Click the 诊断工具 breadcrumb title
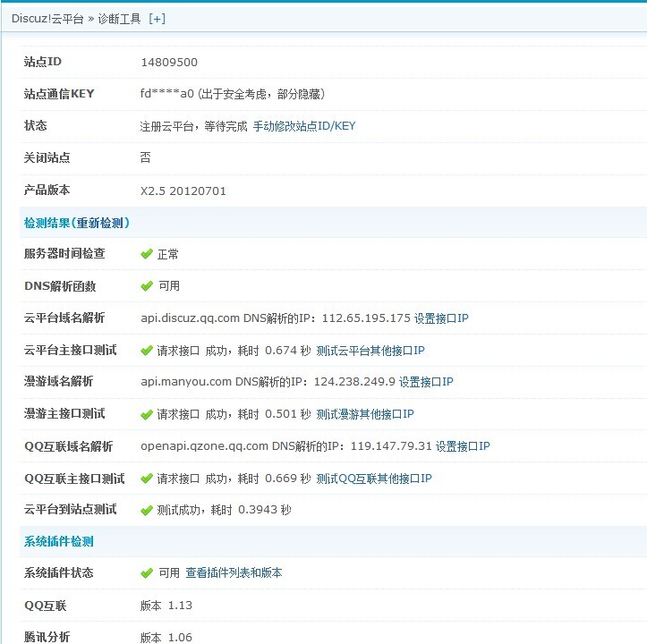Viewport: 647px width, 644px height. 119,19
